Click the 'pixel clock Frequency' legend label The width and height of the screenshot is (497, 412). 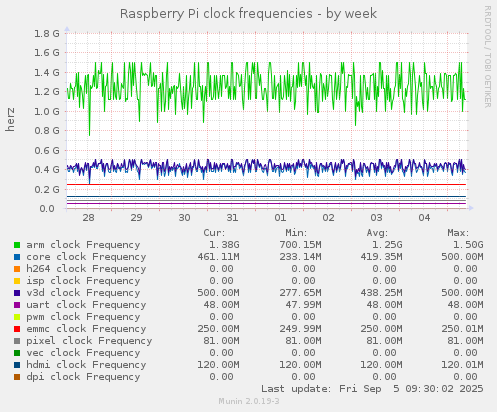pyautogui.click(x=89, y=341)
